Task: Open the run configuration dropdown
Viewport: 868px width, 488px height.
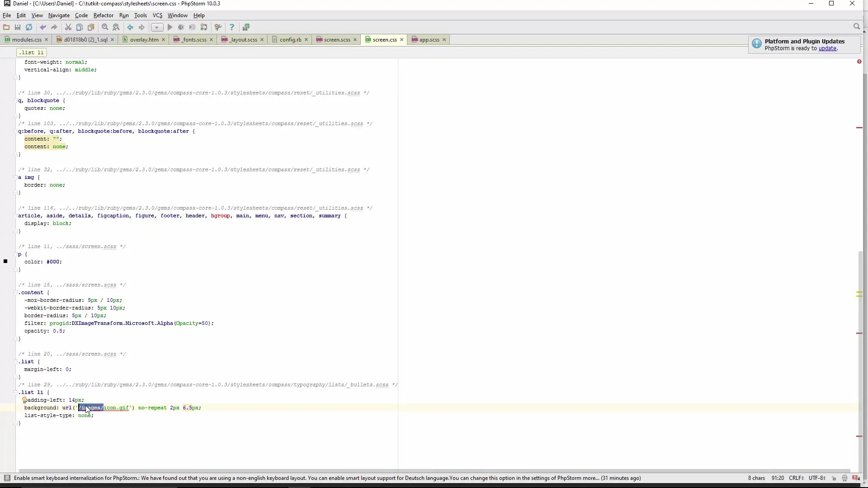Action: click(157, 27)
